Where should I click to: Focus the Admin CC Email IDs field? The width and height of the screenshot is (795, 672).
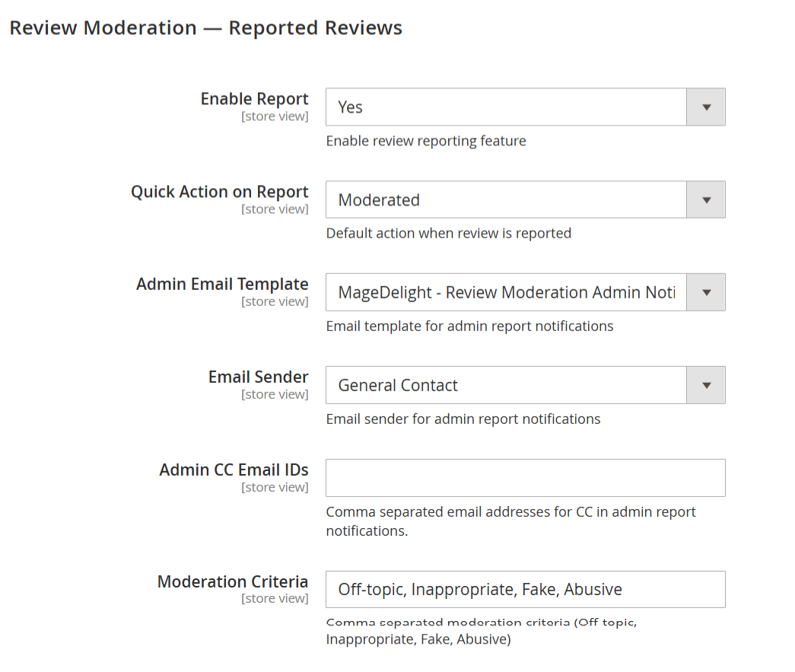525,478
